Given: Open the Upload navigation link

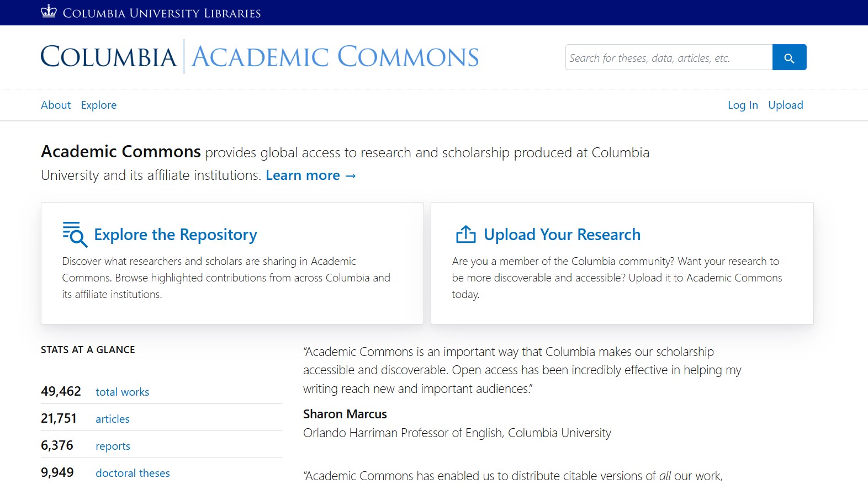Looking at the screenshot, I should pos(785,105).
